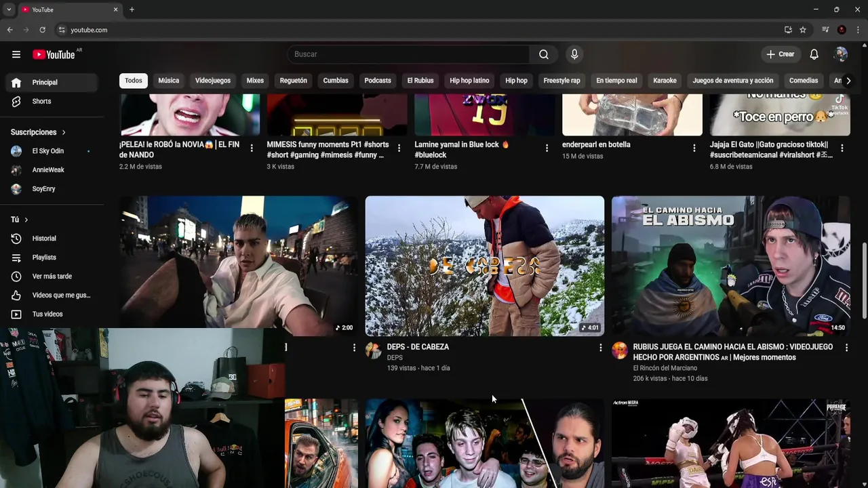Click the page vertical scrollbar

click(864, 281)
